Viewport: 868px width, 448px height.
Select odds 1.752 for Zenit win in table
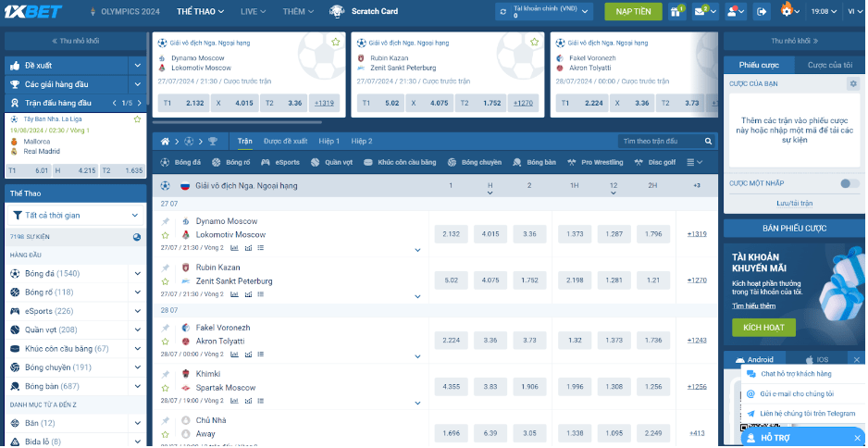click(x=529, y=280)
